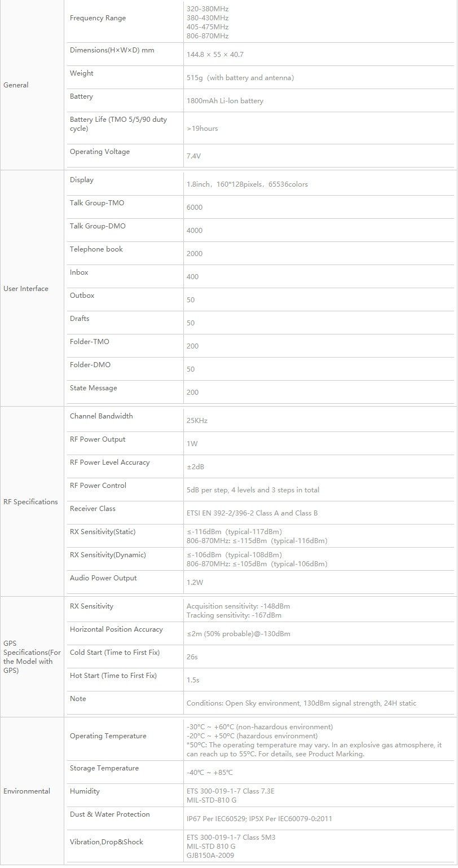Select the Storage Temperature range value
This screenshot has width=458, height=868.
[x=210, y=773]
